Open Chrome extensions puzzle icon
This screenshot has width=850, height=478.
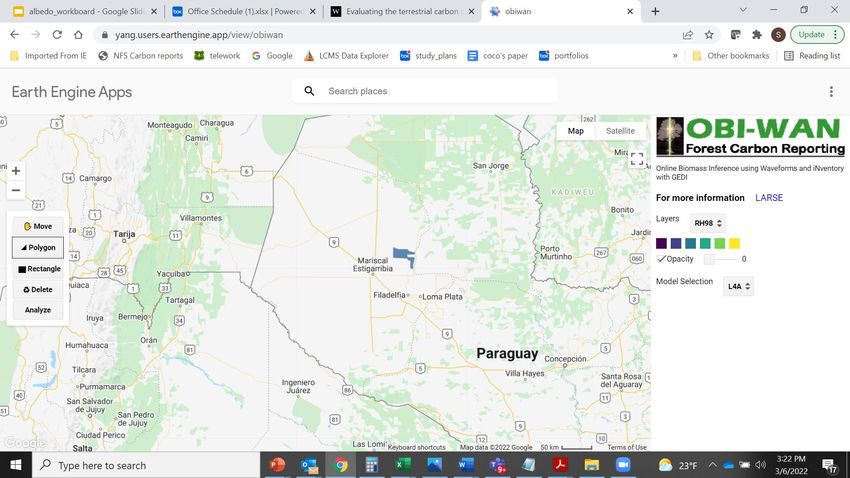[757, 35]
